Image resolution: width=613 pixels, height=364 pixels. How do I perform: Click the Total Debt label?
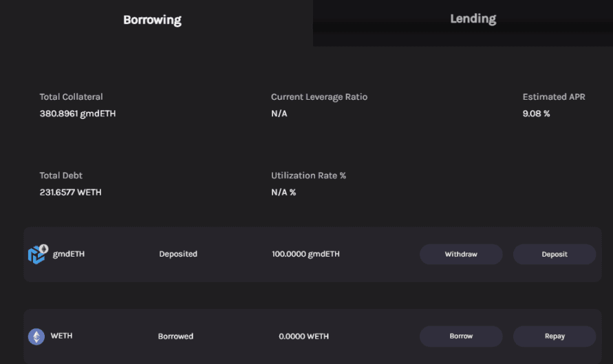click(x=61, y=175)
